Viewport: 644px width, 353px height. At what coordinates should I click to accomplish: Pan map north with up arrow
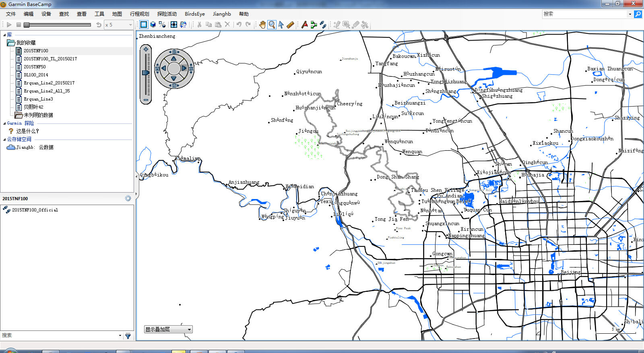tap(174, 59)
